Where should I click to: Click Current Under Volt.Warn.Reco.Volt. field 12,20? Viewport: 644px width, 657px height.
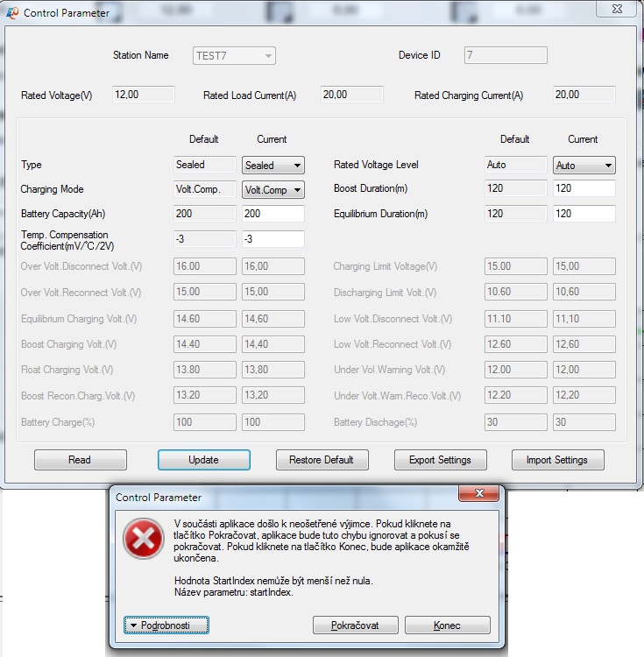coord(584,395)
